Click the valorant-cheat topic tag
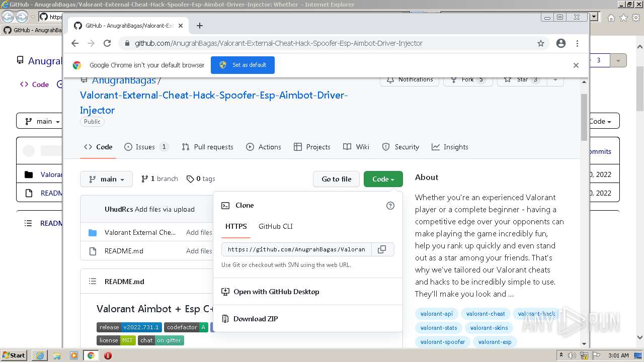The width and height of the screenshot is (644, 362). (x=486, y=314)
